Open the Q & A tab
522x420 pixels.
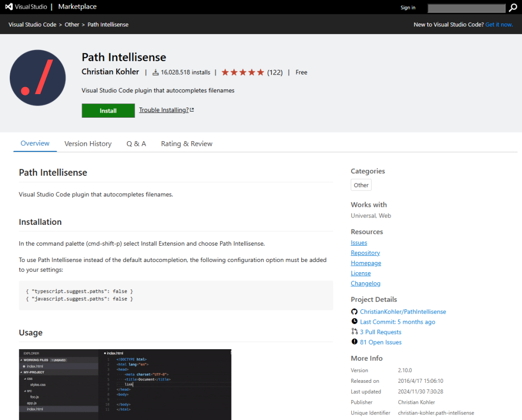click(x=136, y=144)
